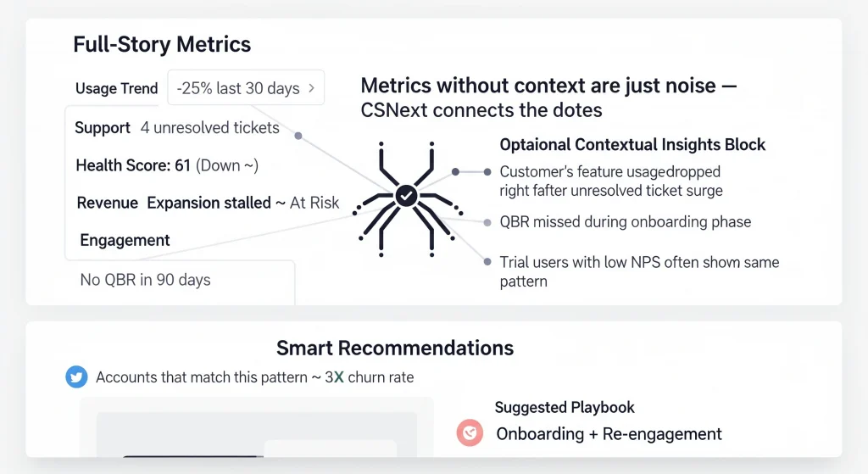This screenshot has height=474, width=868.
Task: Select the Support unresolved tickets row
Action: [176, 128]
